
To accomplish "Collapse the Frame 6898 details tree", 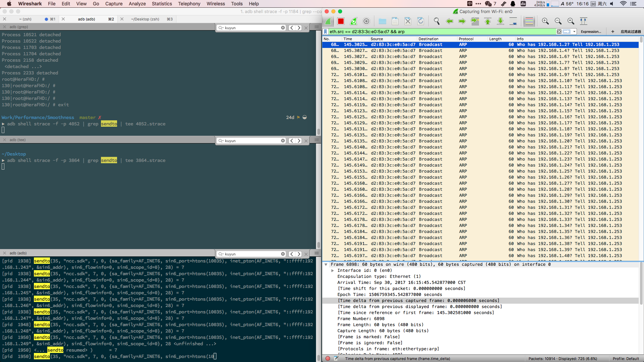I will click(x=326, y=264).
